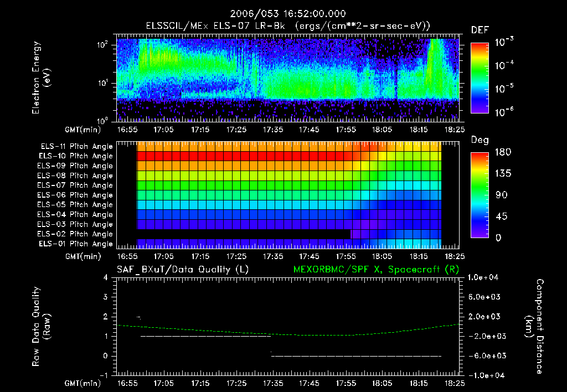The height and width of the screenshot is (392, 567).
Task: Click 17:55 tick label under the pitch angle plot
Action: [x=346, y=257]
